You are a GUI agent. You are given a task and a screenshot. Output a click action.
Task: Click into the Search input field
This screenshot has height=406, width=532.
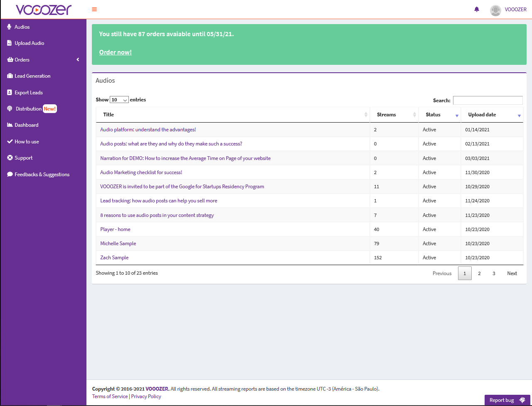coord(488,101)
